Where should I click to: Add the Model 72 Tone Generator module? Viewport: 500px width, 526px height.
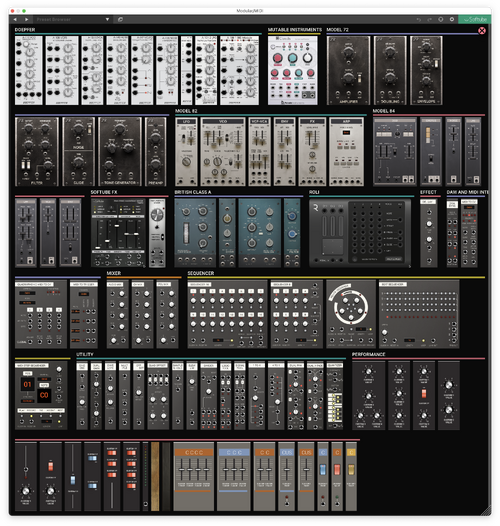pos(120,152)
